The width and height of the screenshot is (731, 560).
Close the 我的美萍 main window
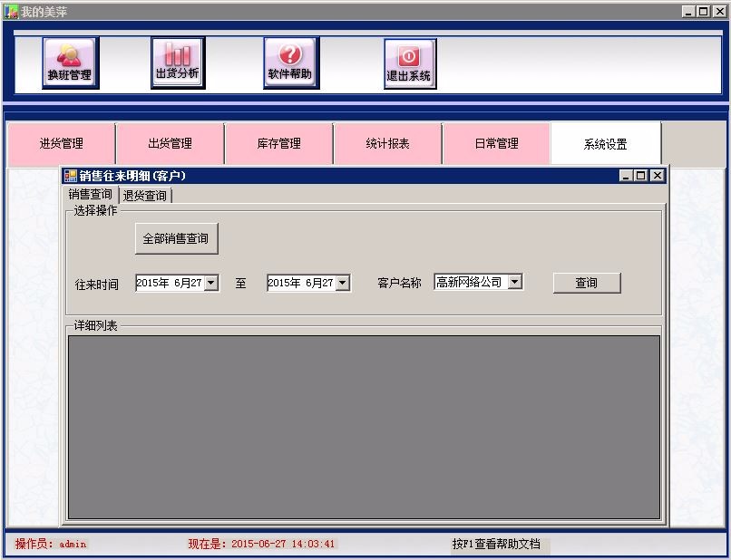click(x=719, y=12)
